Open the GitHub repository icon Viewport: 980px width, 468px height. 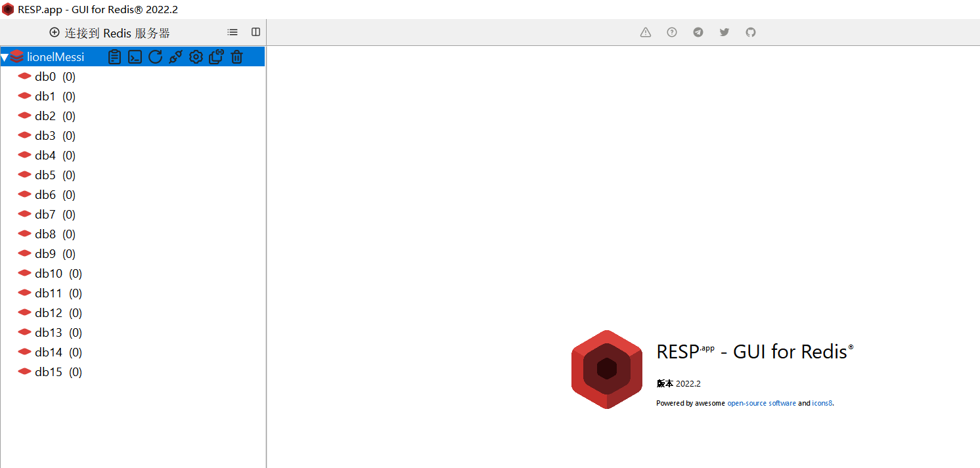(751, 32)
